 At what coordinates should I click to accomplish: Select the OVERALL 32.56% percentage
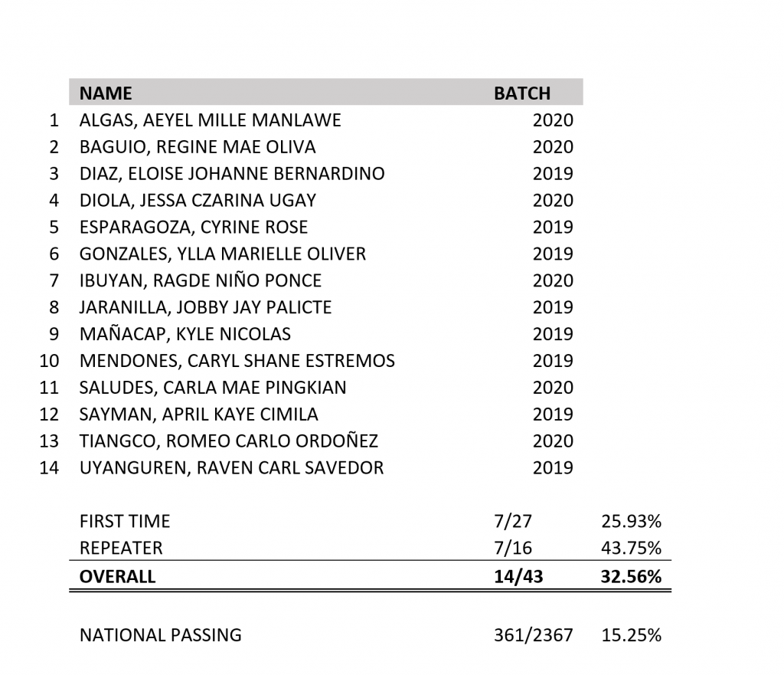pos(631,577)
